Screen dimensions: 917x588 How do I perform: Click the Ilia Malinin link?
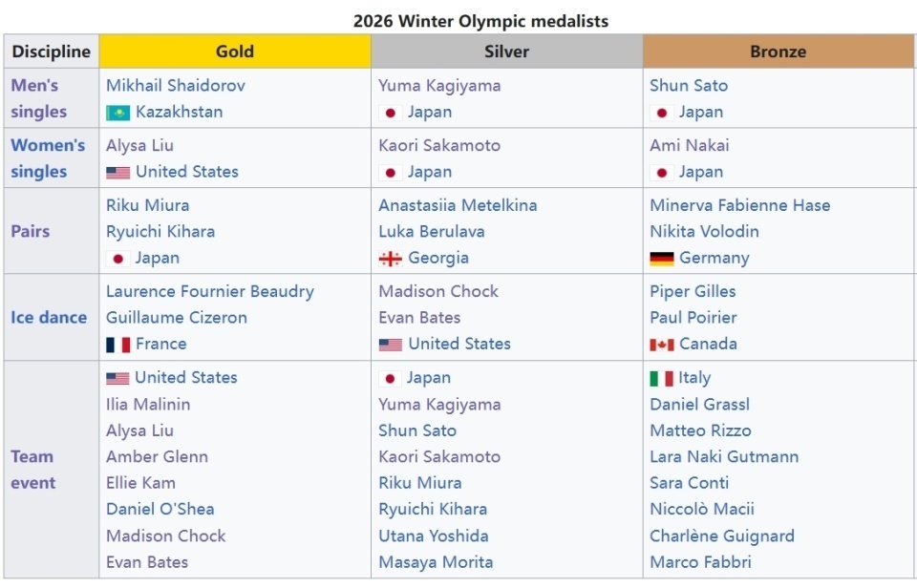click(148, 405)
